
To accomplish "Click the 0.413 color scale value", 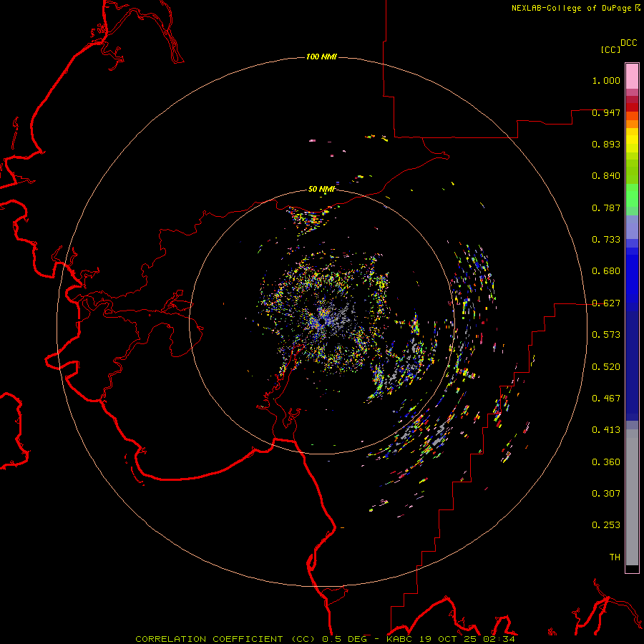I will (606, 430).
